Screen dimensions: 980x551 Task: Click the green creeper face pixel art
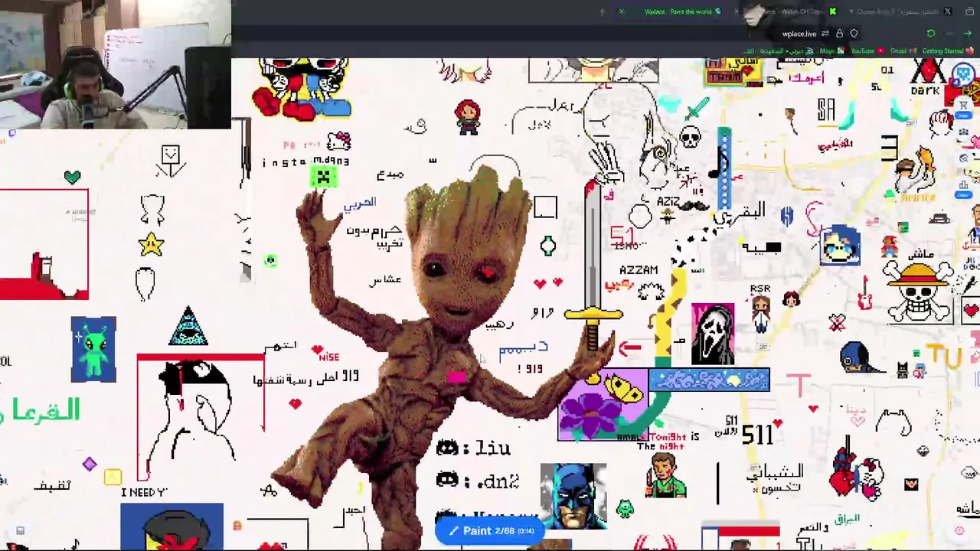(323, 178)
